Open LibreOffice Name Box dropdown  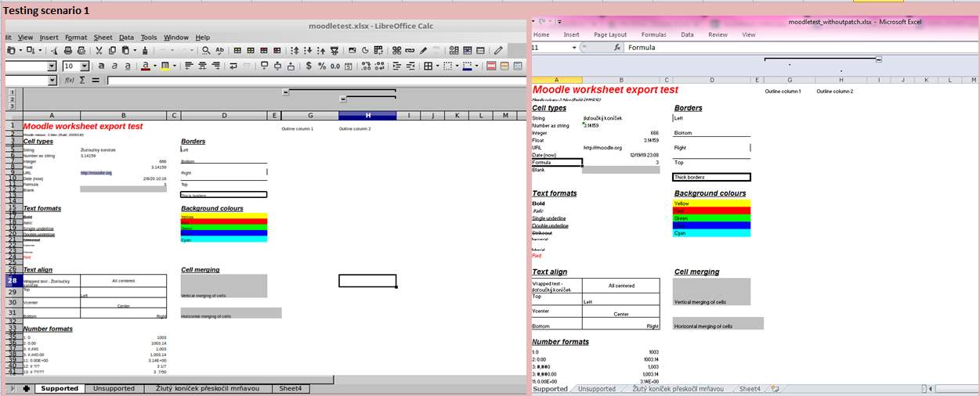click(52, 80)
